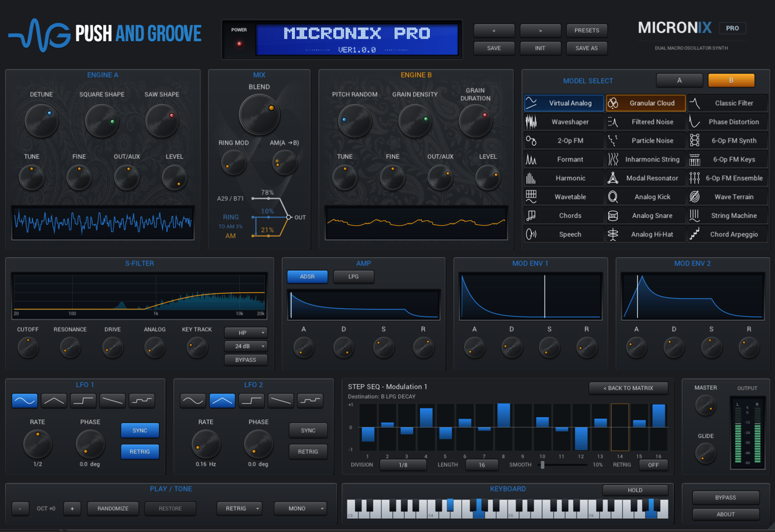The image size is (775, 532).
Task: Choose the Chords model icon
Action: [531, 216]
